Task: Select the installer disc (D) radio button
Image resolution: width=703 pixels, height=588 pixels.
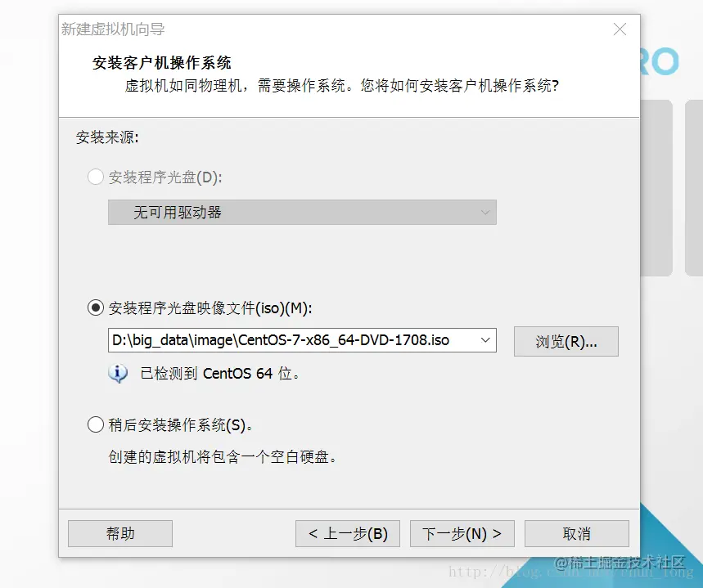Action: 96,177
